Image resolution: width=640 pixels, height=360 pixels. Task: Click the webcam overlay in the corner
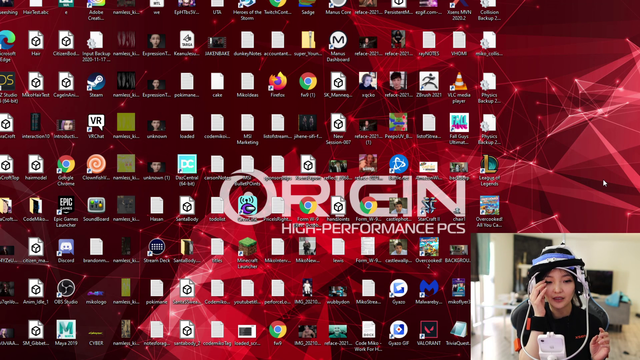[555, 297]
